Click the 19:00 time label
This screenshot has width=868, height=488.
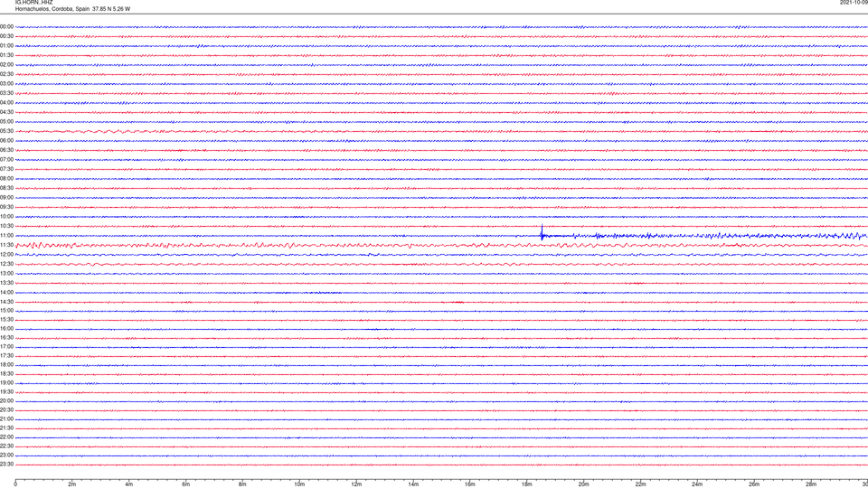pos(6,383)
